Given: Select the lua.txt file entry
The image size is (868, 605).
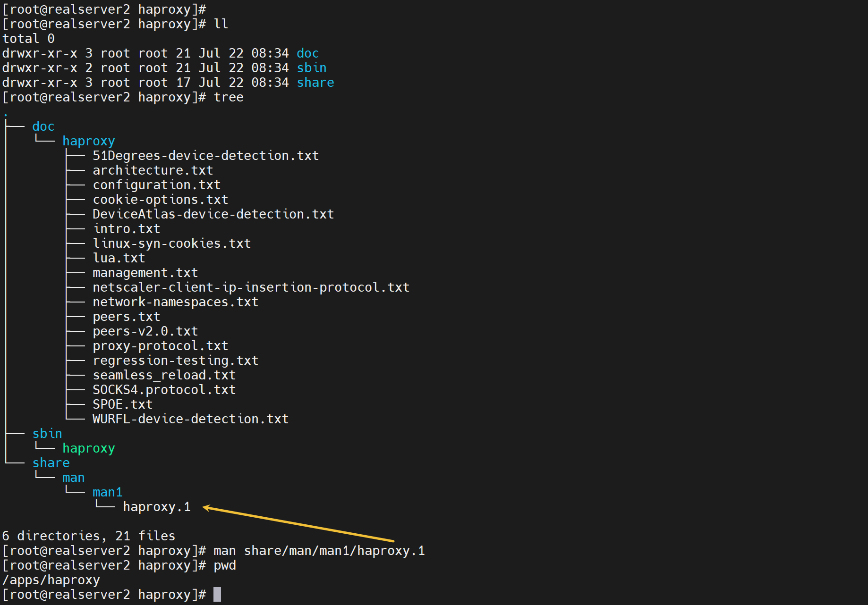Looking at the screenshot, I should click(x=119, y=258).
